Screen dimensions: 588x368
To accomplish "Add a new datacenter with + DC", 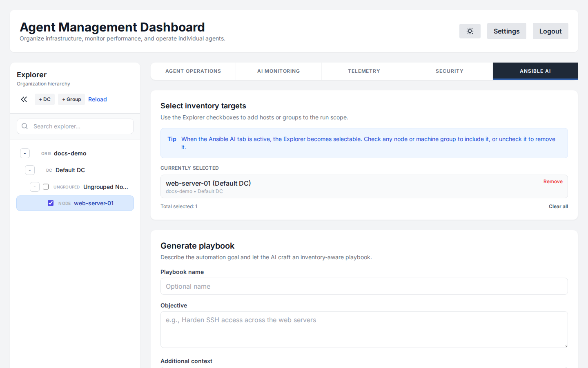I will tap(45, 99).
